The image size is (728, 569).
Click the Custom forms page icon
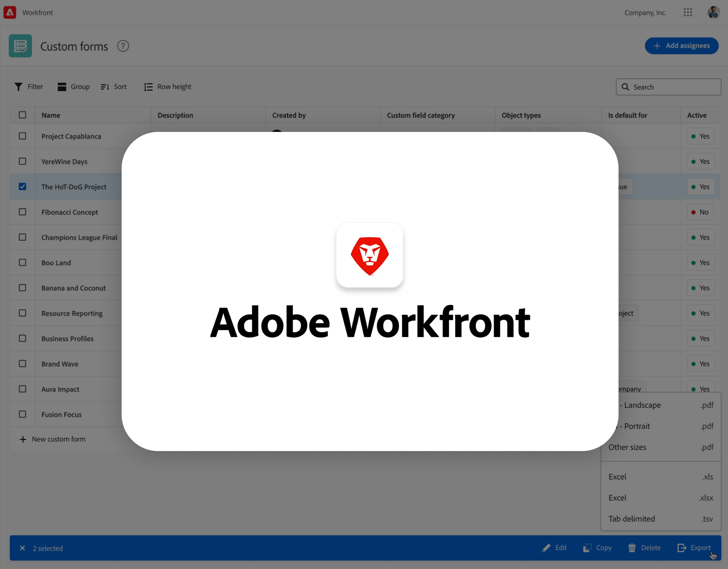pos(20,46)
